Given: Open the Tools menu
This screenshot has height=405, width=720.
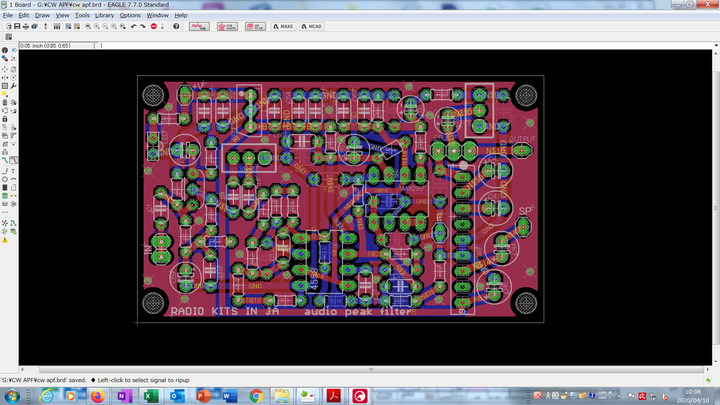Looking at the screenshot, I should pyautogui.click(x=82, y=16).
